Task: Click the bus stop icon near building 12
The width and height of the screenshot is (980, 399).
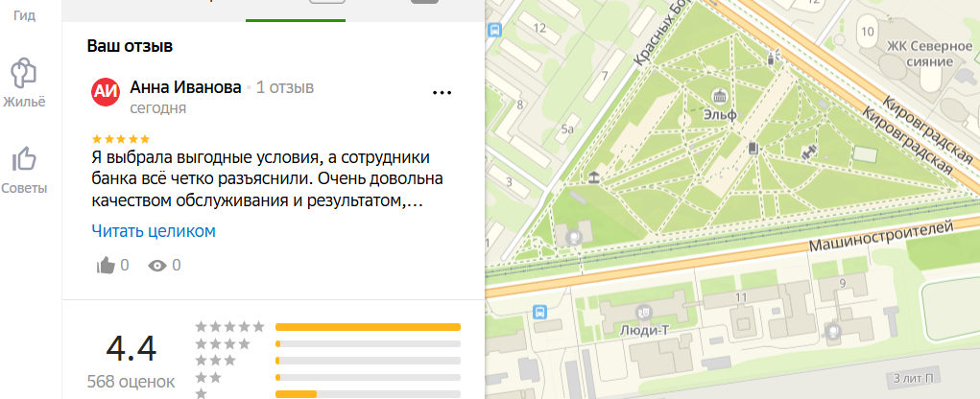Action: coord(495,30)
